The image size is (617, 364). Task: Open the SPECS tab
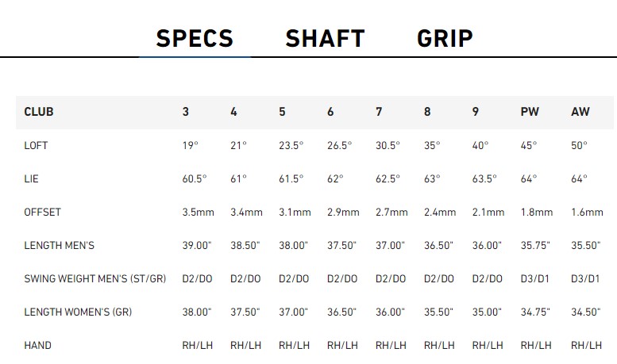click(195, 39)
